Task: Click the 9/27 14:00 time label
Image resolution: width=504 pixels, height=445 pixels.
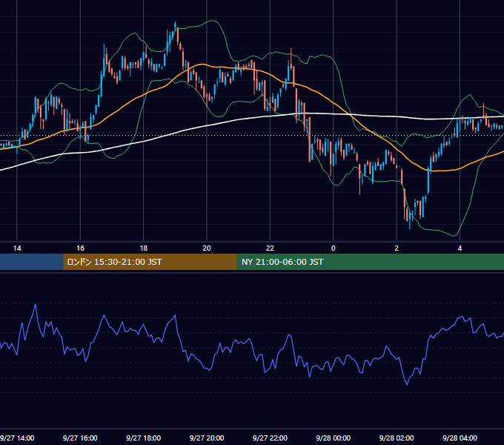Action: point(17,438)
